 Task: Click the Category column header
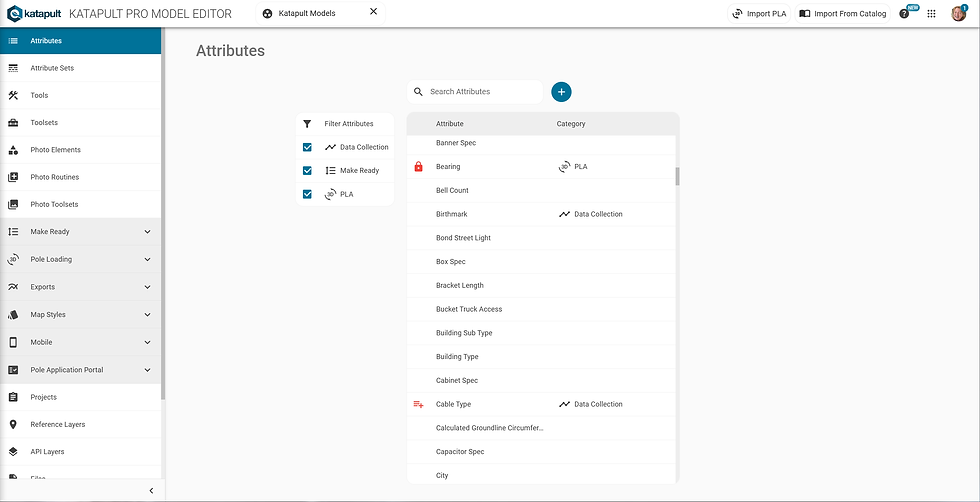coord(571,124)
